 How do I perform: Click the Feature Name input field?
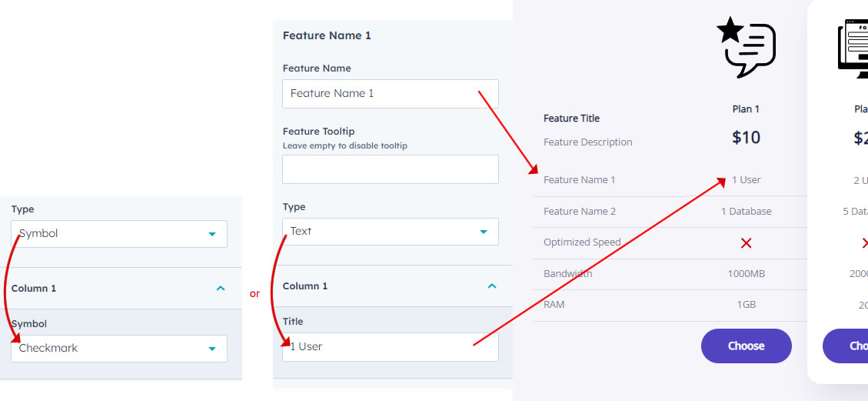pos(390,94)
